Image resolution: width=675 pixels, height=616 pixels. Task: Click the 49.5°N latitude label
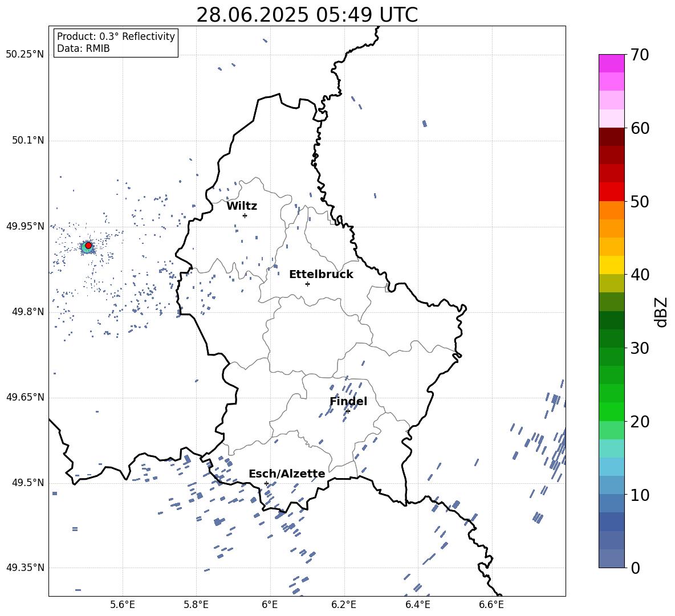click(27, 483)
